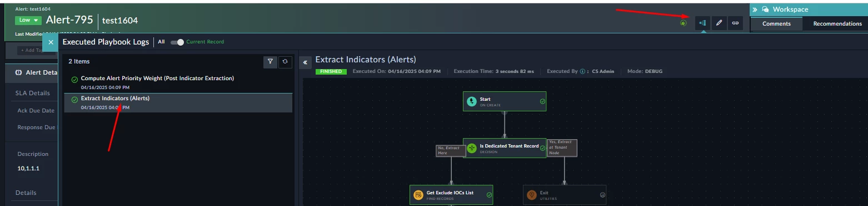
Task: Click the Alert-795 title
Action: 69,20
